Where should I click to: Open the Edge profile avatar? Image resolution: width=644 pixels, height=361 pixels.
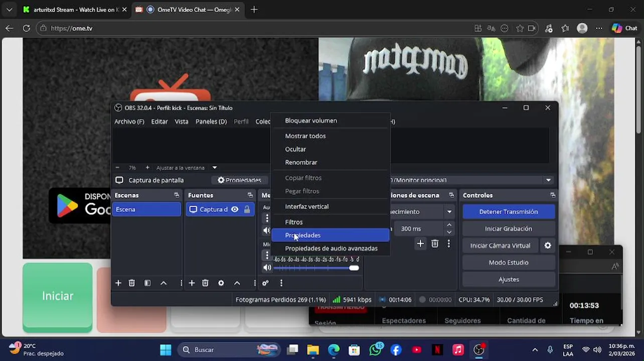582,29
